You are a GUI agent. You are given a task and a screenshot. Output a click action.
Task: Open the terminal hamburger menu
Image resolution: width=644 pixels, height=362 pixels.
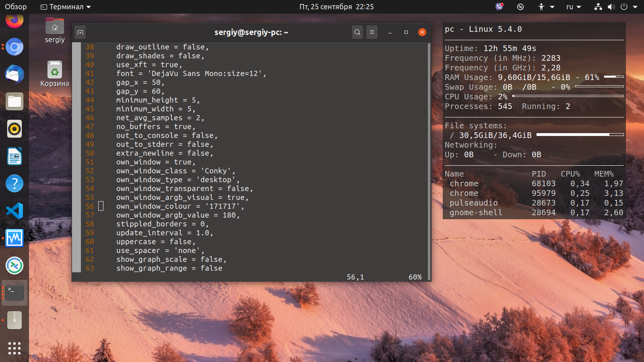coord(372,32)
